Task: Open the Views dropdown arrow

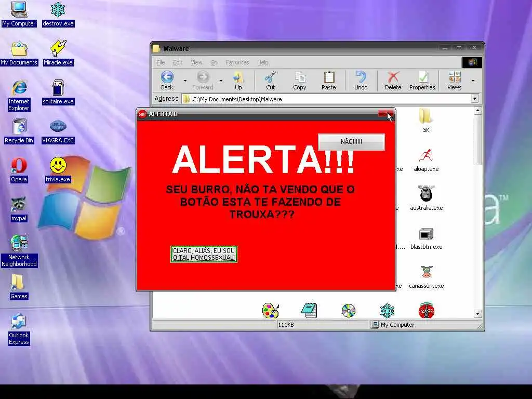Action: pyautogui.click(x=473, y=81)
